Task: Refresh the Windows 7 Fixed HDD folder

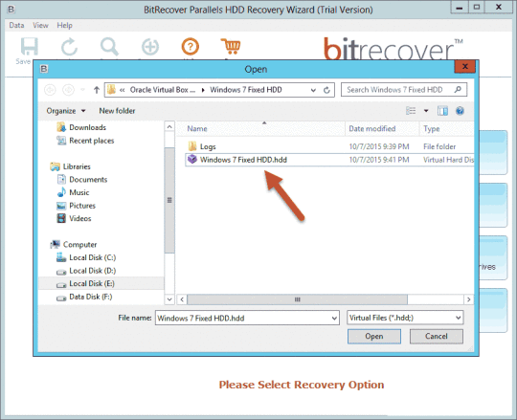Action: coord(326,90)
